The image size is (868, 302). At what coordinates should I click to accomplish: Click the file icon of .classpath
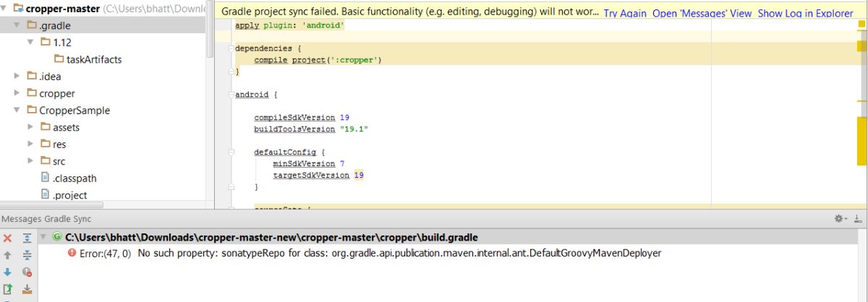46,178
